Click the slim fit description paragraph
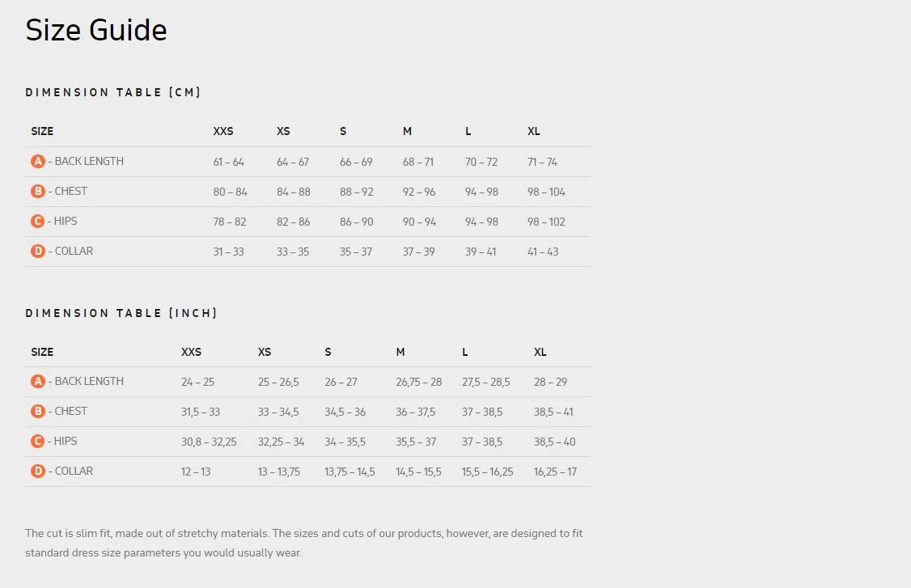The height and width of the screenshot is (588, 911). pyautogui.click(x=303, y=543)
